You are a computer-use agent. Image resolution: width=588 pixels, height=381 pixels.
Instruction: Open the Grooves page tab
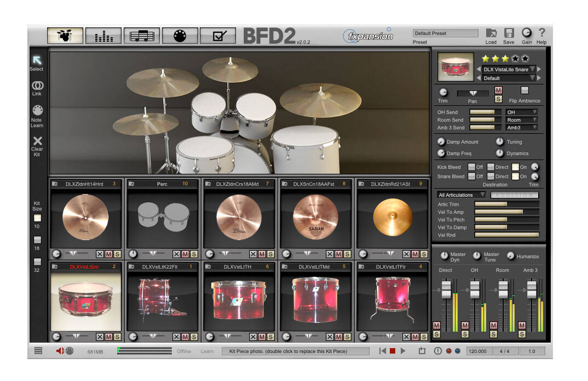click(x=142, y=36)
